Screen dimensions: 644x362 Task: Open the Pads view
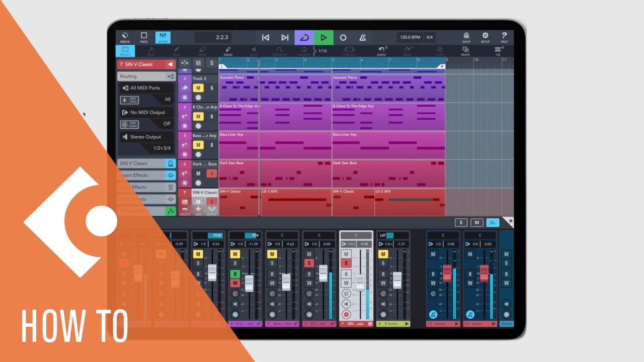coord(144,37)
